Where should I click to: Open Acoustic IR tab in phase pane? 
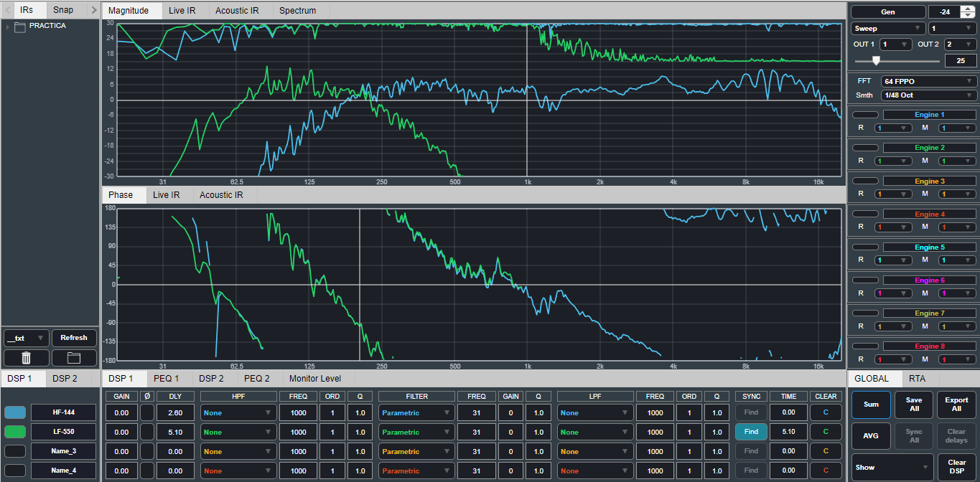pos(221,194)
